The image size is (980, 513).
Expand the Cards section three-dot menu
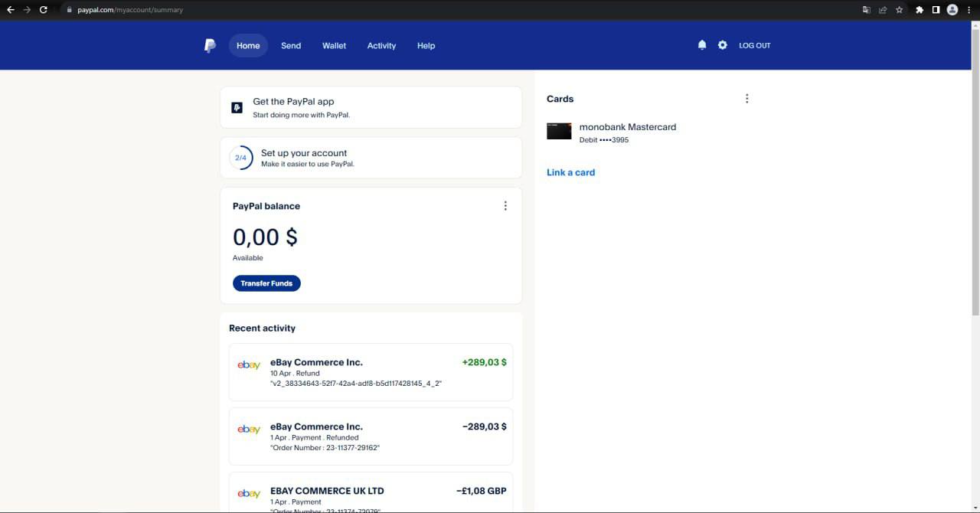pos(746,99)
